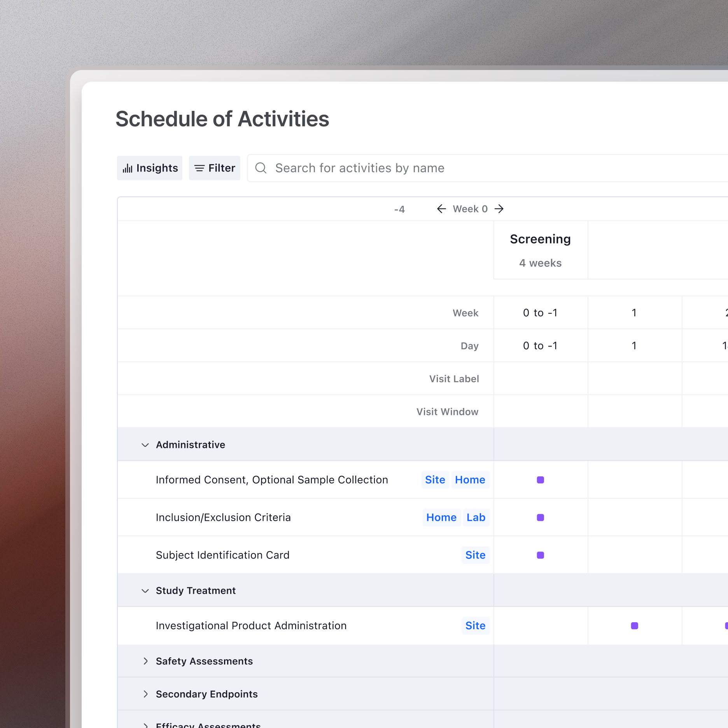Click Site tag on Investigational Product Administration row

click(475, 626)
